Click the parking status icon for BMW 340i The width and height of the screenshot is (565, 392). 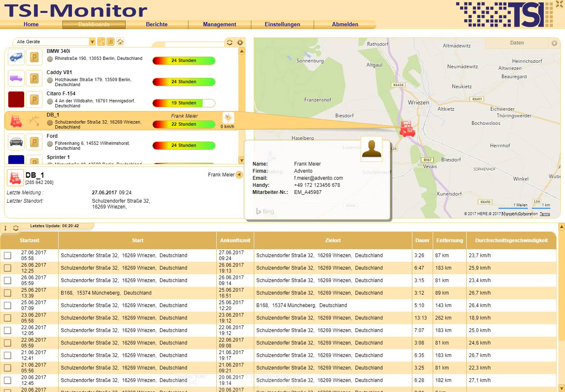coord(34,57)
